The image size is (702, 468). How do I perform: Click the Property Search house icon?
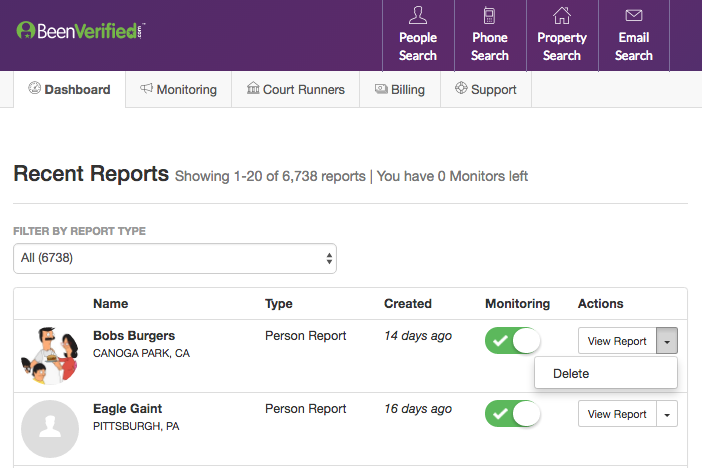(561, 15)
